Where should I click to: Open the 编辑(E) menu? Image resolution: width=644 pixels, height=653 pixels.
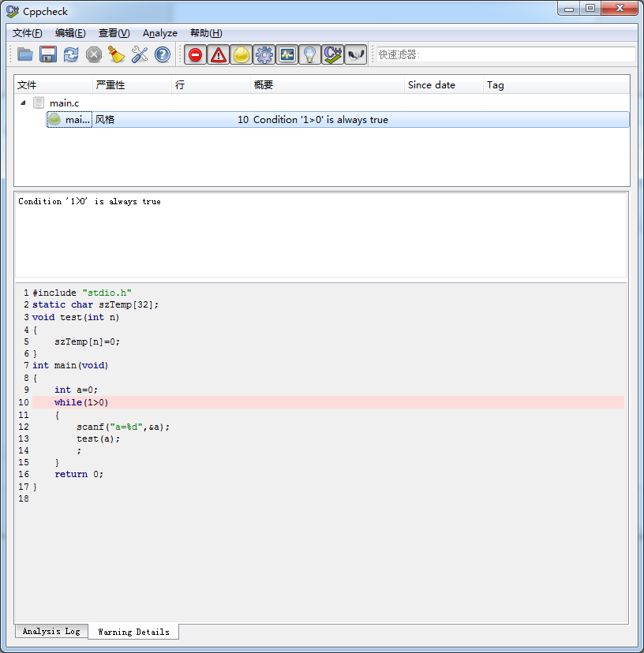[70, 33]
